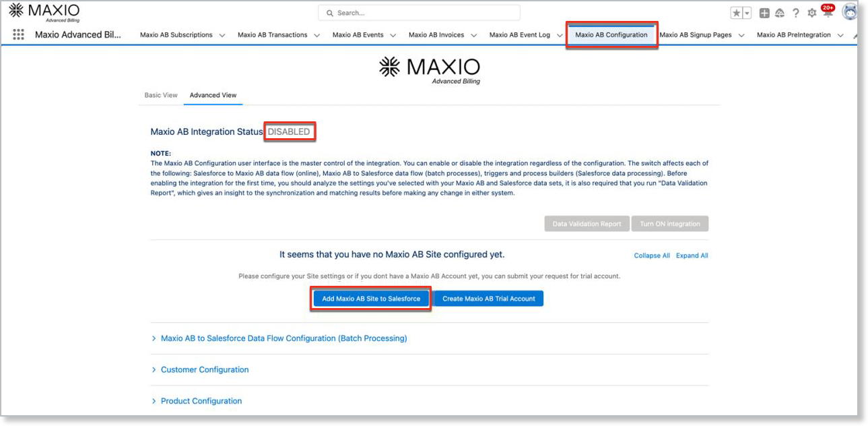Switch to the Basic View tab
This screenshot has height=426, width=868.
[x=161, y=95]
